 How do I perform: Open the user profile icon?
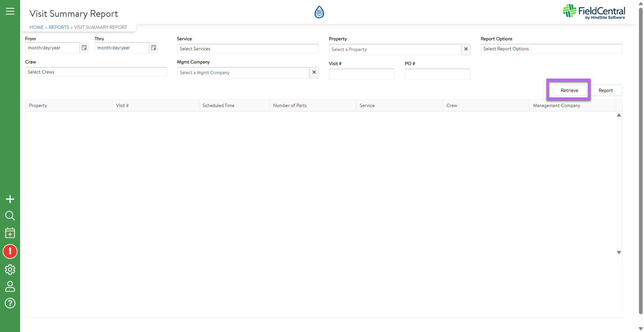[10, 286]
